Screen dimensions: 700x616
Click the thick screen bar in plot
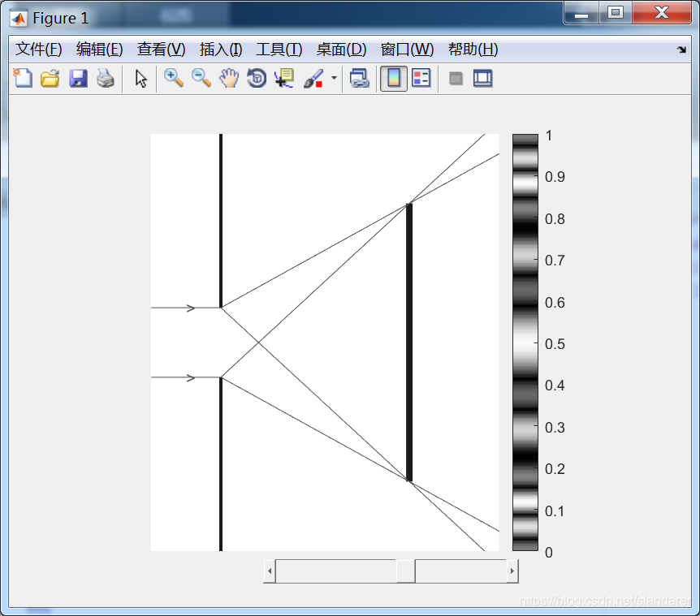[x=409, y=342]
